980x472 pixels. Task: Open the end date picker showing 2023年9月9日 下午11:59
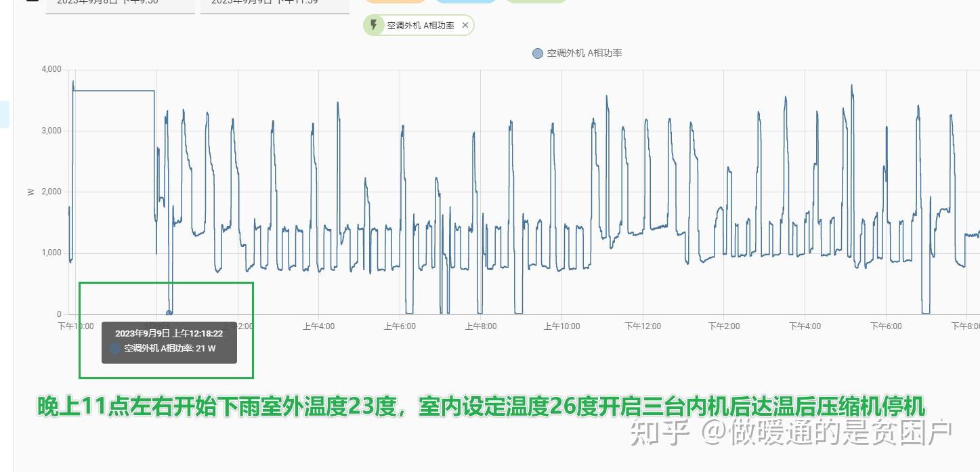tap(274, 2)
